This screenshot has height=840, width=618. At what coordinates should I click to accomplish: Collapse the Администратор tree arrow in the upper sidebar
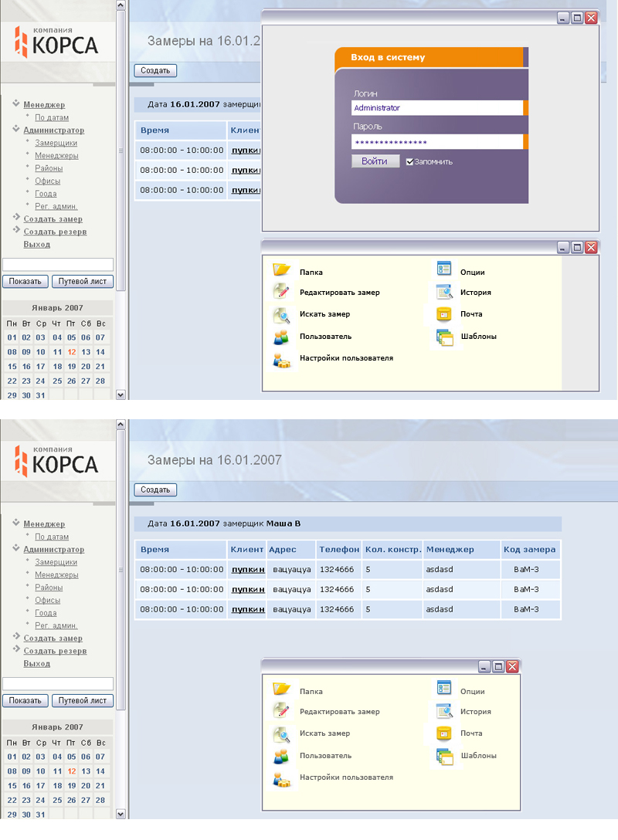[x=16, y=129]
